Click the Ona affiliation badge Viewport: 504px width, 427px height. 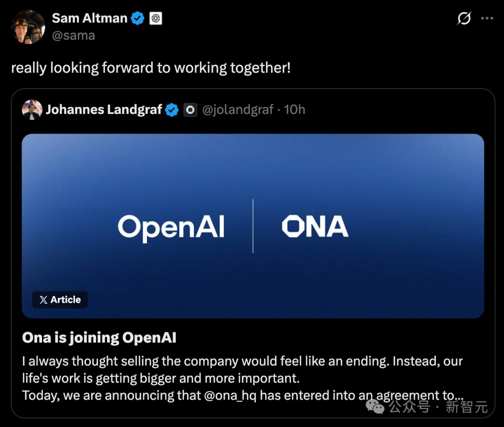190,110
